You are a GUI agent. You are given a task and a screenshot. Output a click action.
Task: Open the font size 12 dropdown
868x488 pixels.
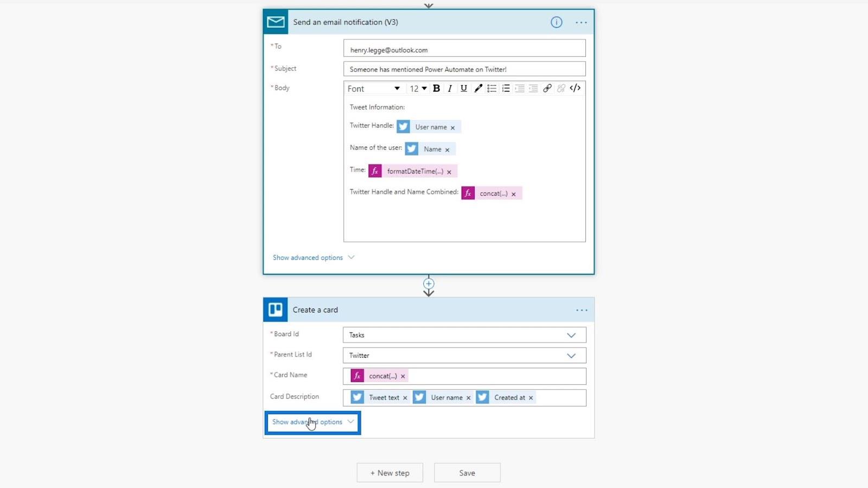tap(418, 88)
